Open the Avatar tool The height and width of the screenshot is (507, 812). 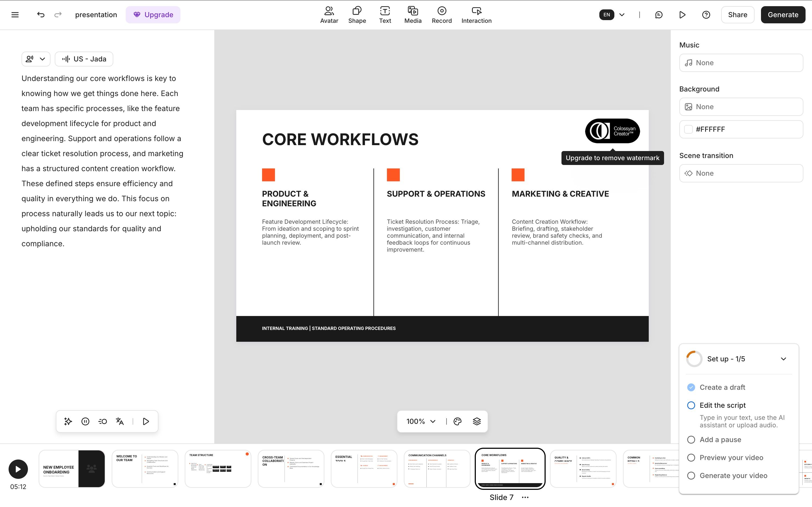tap(329, 15)
